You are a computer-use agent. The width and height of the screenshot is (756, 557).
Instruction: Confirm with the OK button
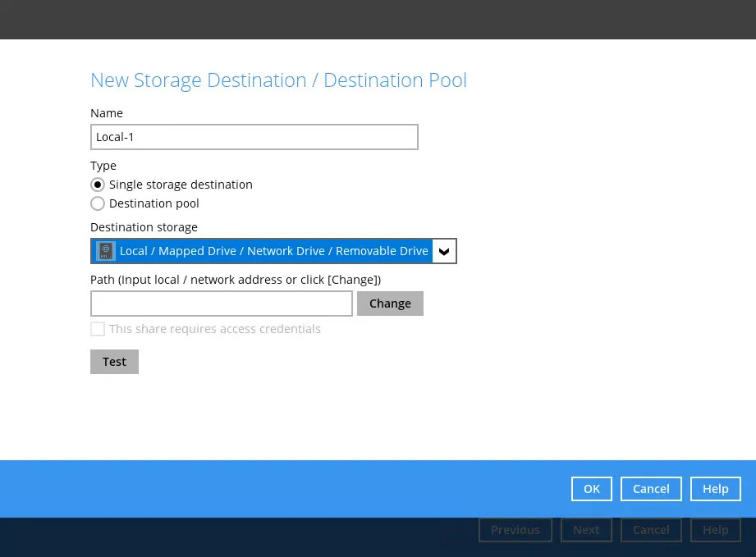click(592, 489)
